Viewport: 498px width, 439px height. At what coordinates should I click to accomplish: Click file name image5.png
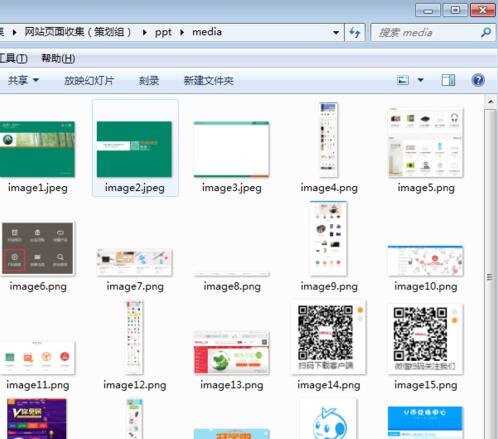[426, 188]
